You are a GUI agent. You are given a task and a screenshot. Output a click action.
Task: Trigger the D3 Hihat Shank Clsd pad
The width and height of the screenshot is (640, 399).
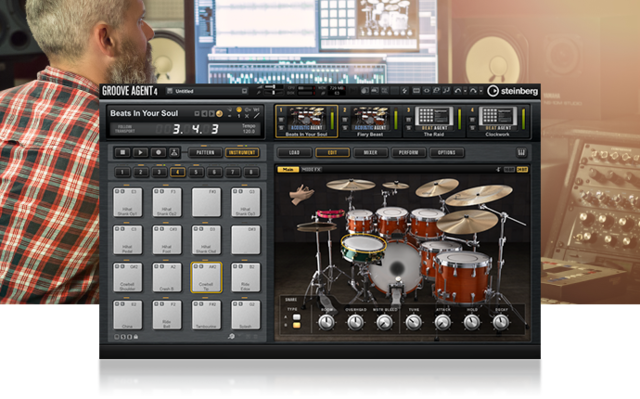coord(206,240)
